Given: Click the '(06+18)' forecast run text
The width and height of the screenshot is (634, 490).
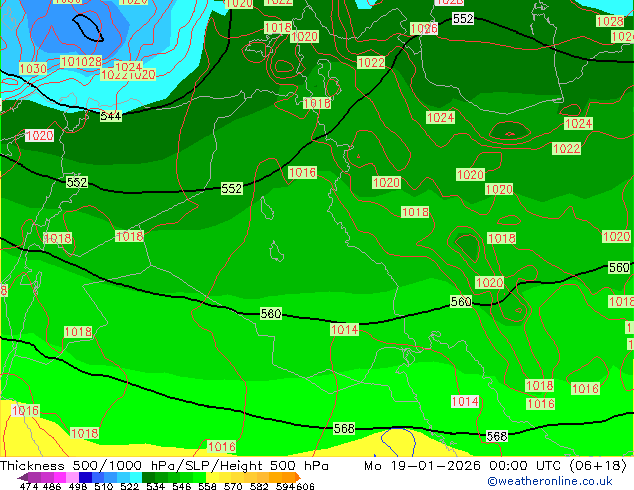Looking at the screenshot, I should tap(598, 466).
